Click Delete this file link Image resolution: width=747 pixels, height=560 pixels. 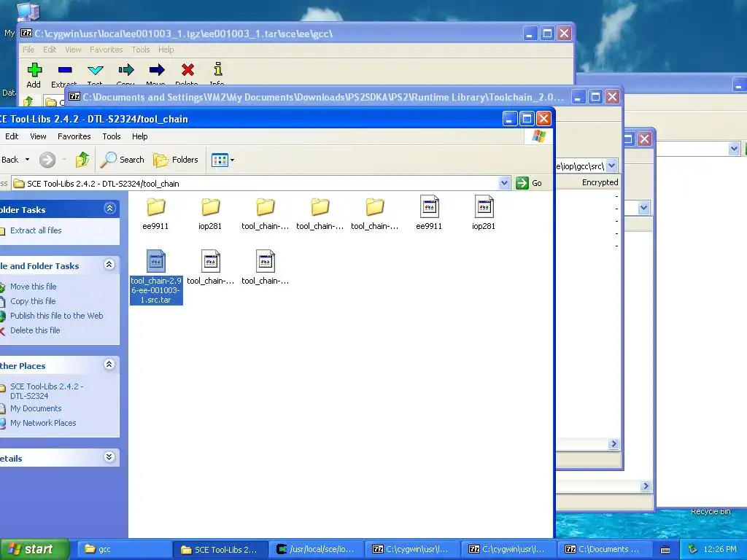coord(35,330)
